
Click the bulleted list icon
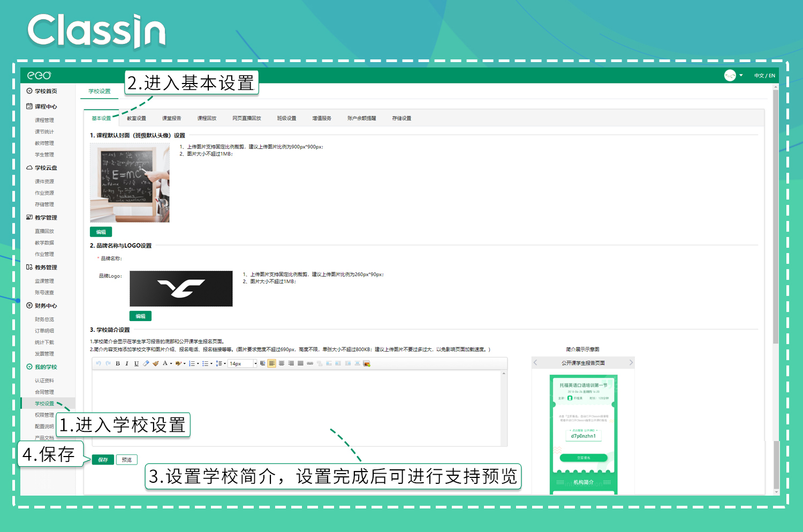coord(205,363)
